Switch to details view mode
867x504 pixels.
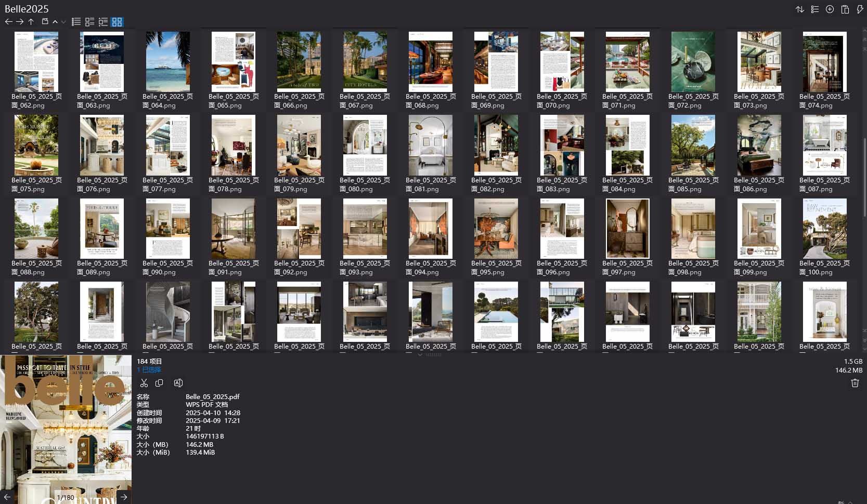click(89, 22)
